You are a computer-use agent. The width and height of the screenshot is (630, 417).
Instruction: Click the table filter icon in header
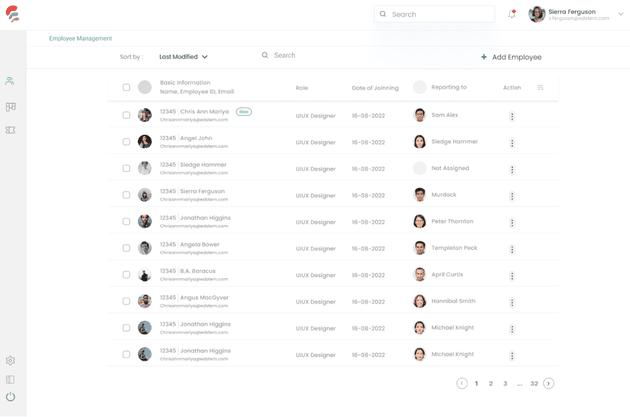[x=540, y=88]
